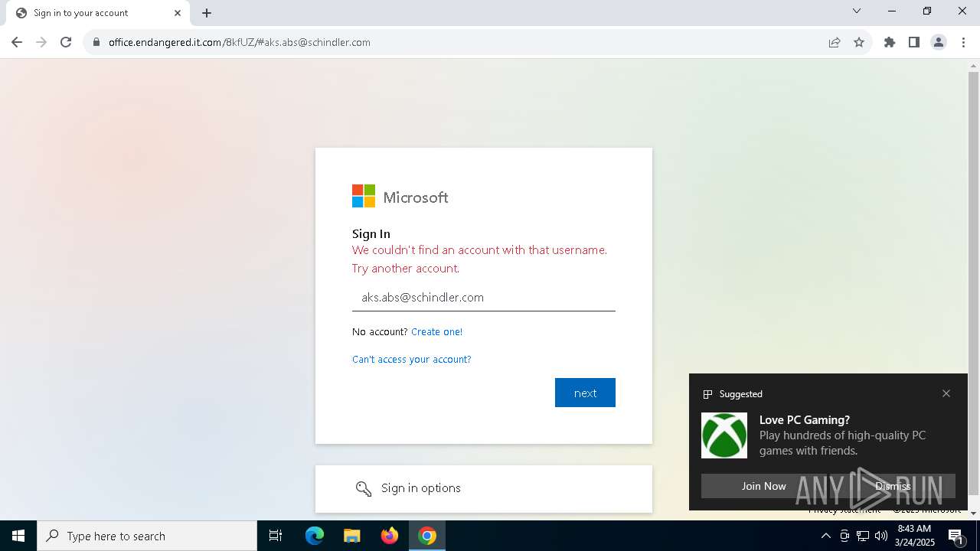Screen dimensions: 980x551
Task: Go back using browser back arrow
Action: point(17,42)
